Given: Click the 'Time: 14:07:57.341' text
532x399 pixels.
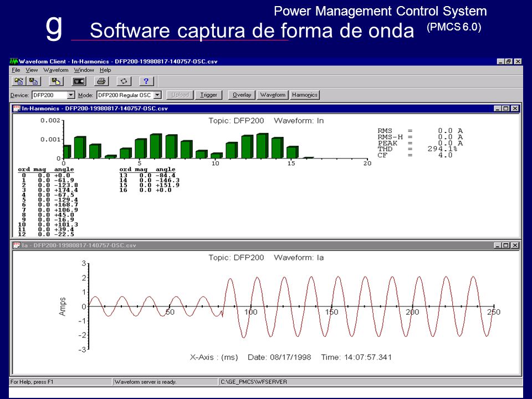Looking at the screenshot, I should (x=356, y=357).
